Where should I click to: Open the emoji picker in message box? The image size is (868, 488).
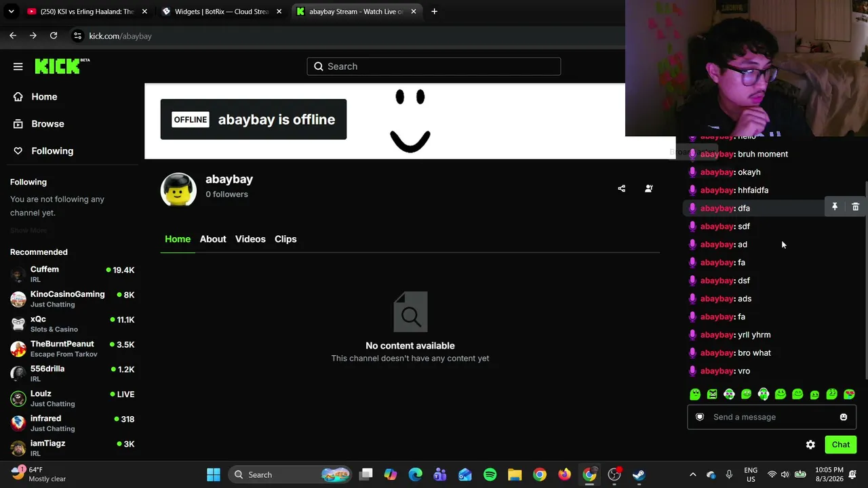pos(844,417)
